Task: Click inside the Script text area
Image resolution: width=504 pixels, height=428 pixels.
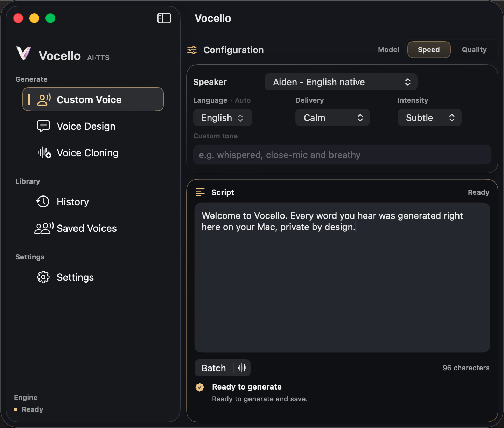Action: pyautogui.click(x=342, y=278)
